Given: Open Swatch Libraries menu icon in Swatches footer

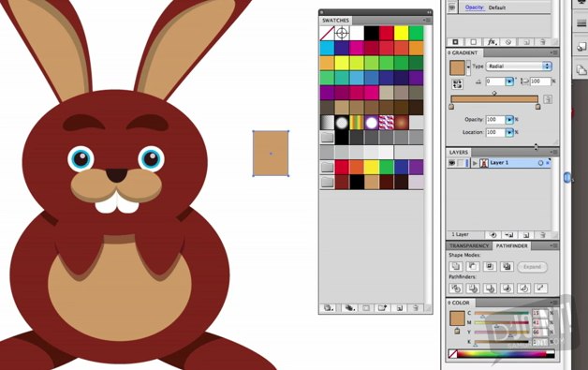Looking at the screenshot, I should [329, 308].
